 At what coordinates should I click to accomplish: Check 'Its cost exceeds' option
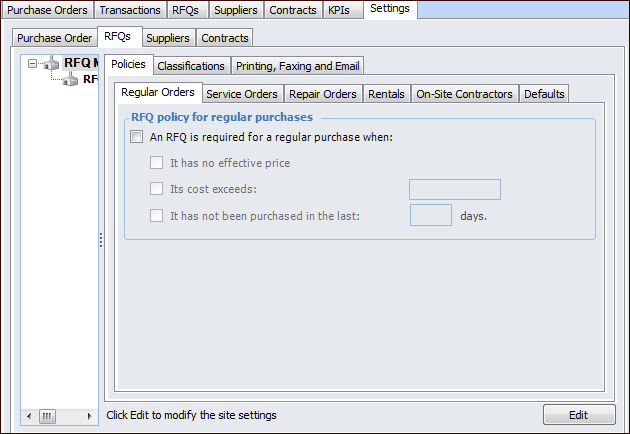tap(156, 189)
